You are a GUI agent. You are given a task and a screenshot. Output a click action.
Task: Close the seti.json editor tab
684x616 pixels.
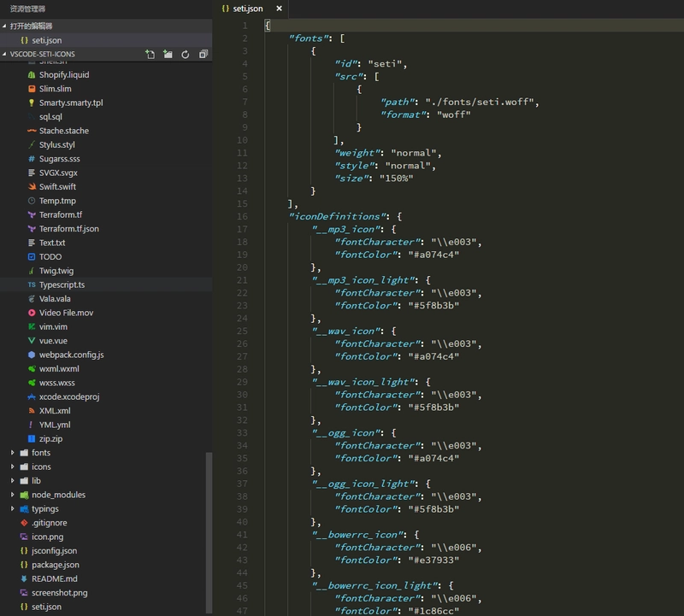click(280, 9)
